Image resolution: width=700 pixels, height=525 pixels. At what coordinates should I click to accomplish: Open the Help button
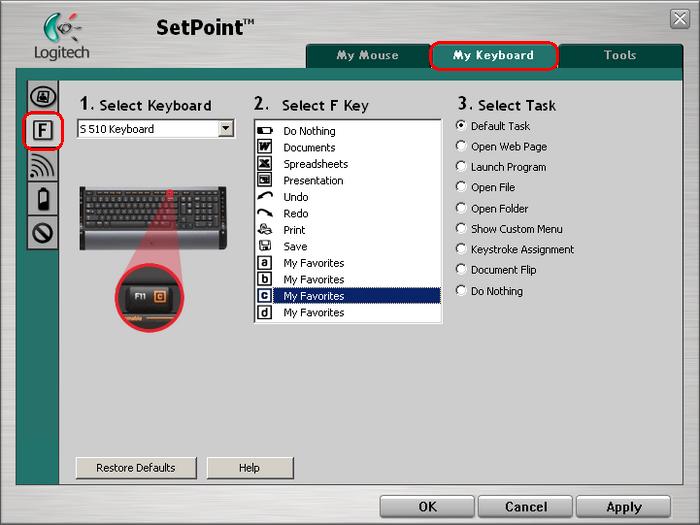point(249,467)
